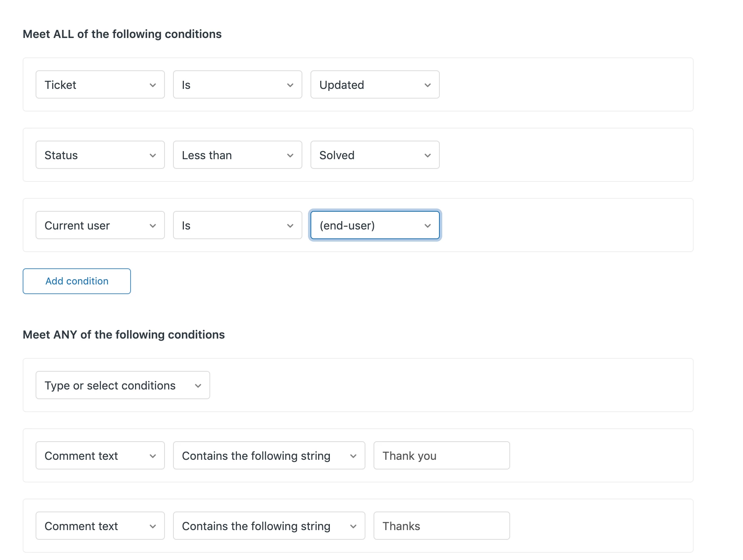Image resolution: width=743 pixels, height=560 pixels.
Task: Open the Ticket condition dropdown
Action: pos(100,85)
